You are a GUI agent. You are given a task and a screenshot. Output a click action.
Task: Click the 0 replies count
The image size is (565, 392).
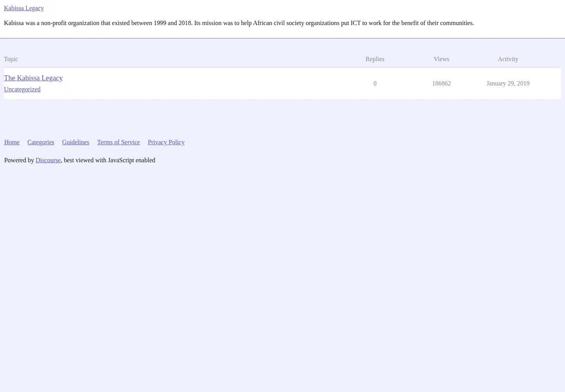[x=375, y=83]
